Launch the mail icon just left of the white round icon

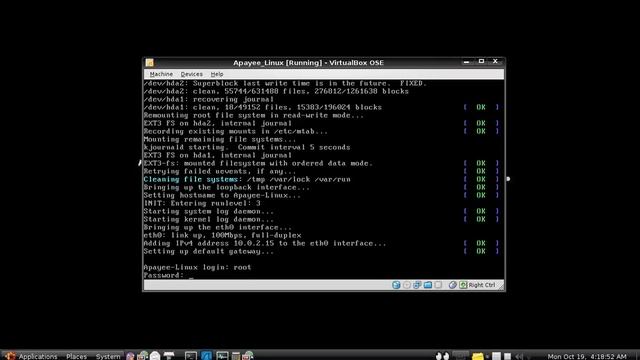pyautogui.click(x=142, y=356)
